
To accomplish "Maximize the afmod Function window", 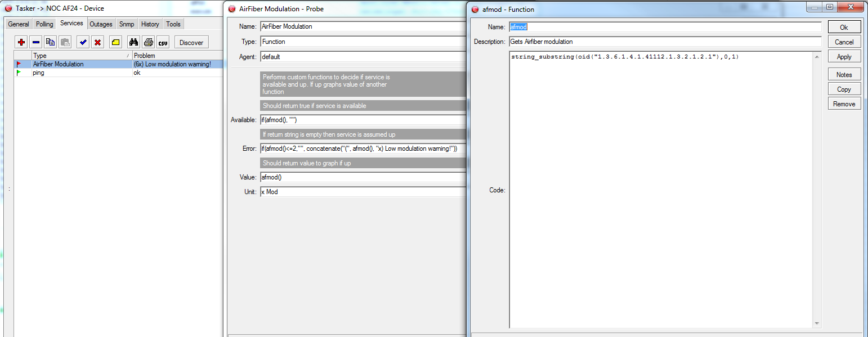I will (x=830, y=7).
